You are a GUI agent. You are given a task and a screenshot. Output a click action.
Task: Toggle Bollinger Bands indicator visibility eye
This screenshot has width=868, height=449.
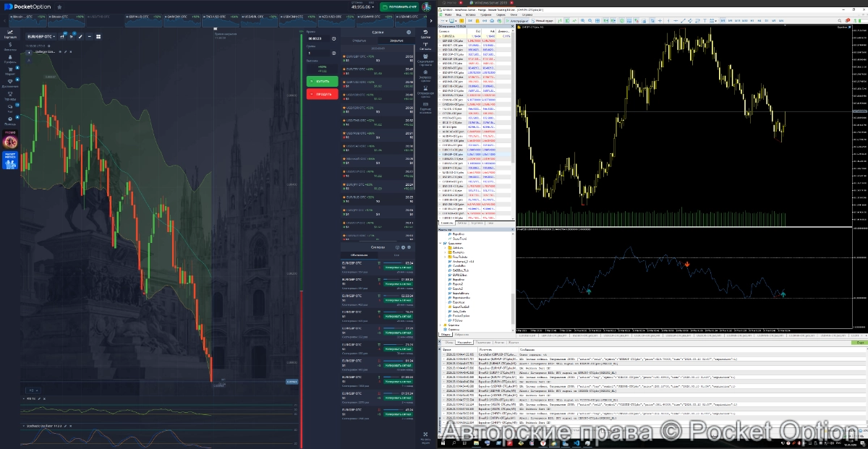point(59,52)
